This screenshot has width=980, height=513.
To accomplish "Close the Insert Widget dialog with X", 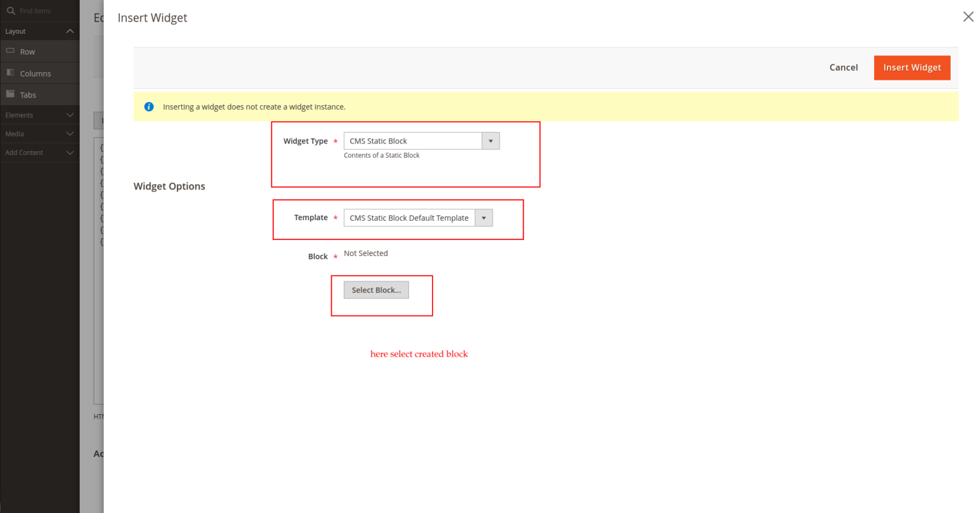I will click(x=968, y=17).
